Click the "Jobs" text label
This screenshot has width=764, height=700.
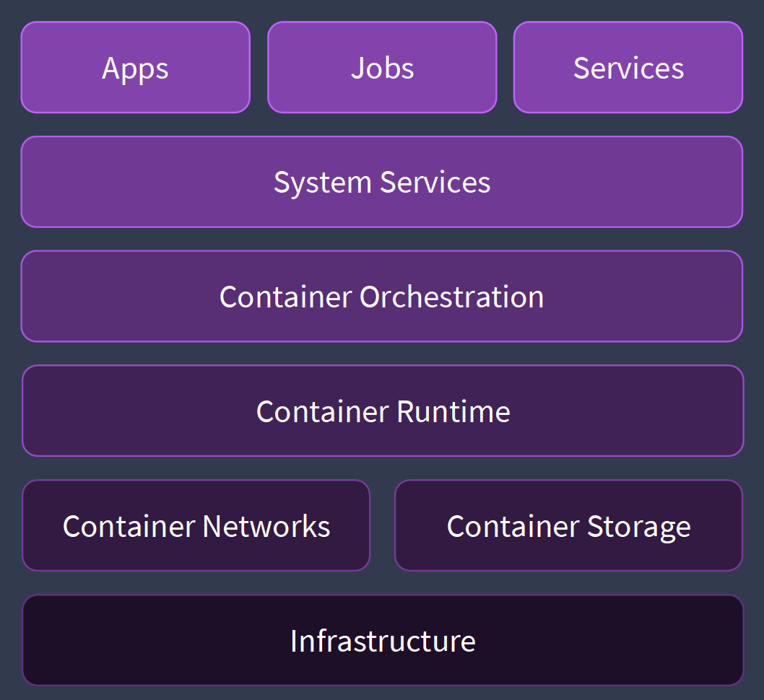click(382, 69)
